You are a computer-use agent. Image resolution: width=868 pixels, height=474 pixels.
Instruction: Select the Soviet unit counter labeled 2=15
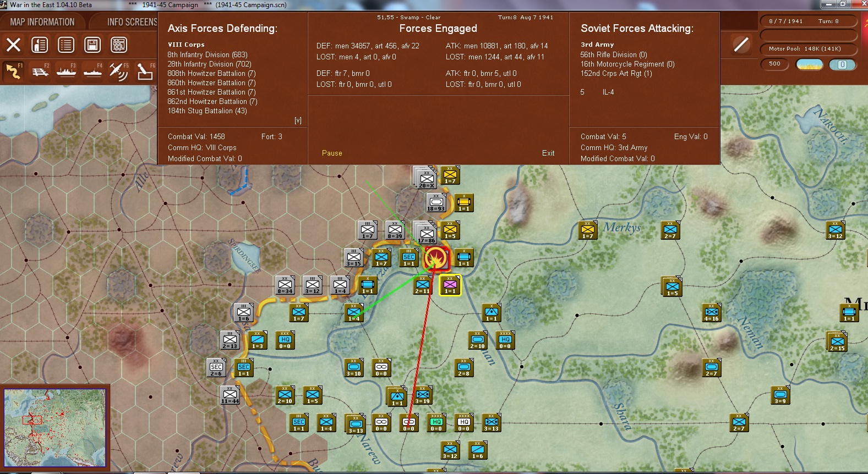837,342
